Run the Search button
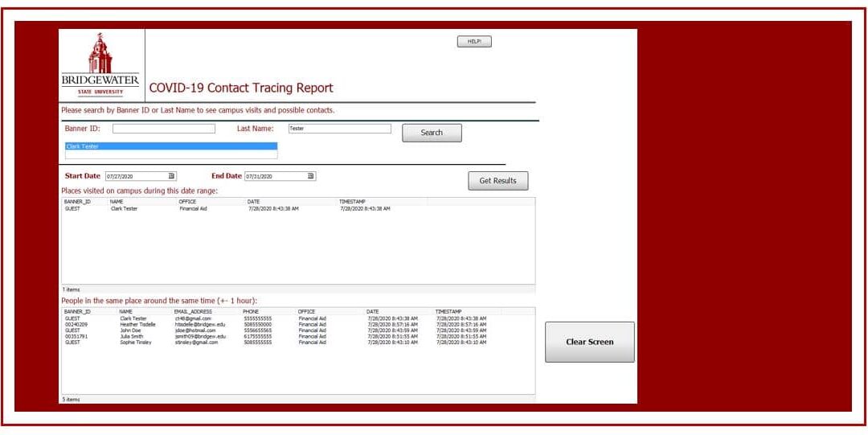 pos(432,133)
